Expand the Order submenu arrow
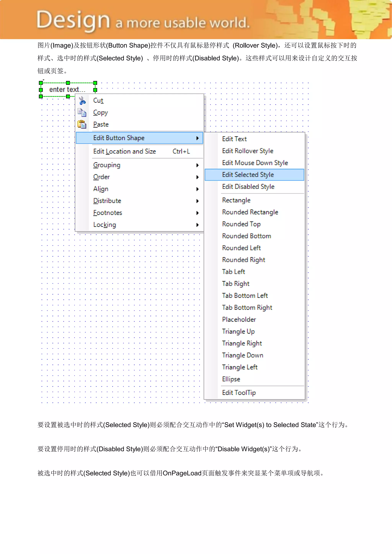This screenshot has height=554, width=392. pos(198,177)
